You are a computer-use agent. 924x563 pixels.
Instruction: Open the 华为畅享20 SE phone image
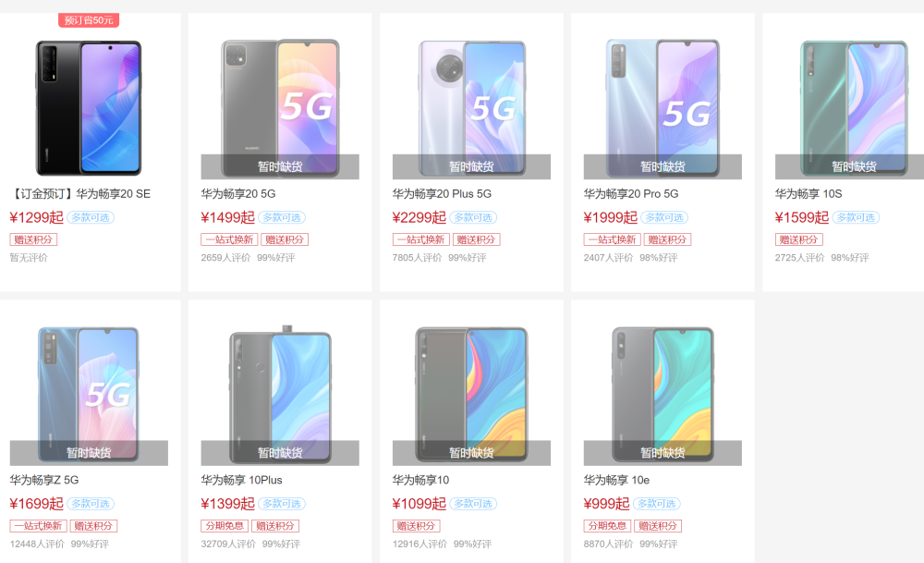point(89,108)
